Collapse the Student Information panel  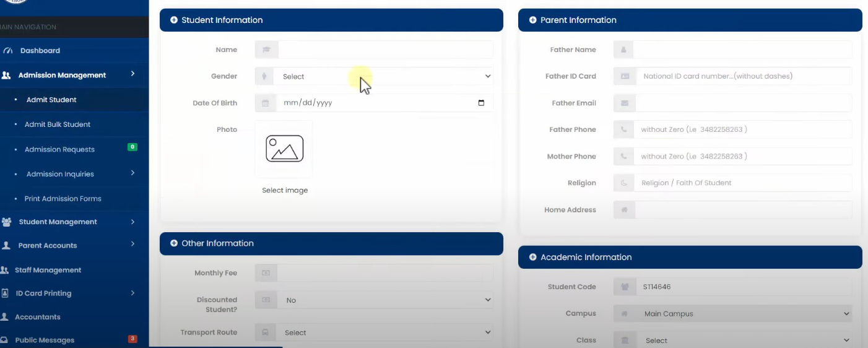[174, 20]
